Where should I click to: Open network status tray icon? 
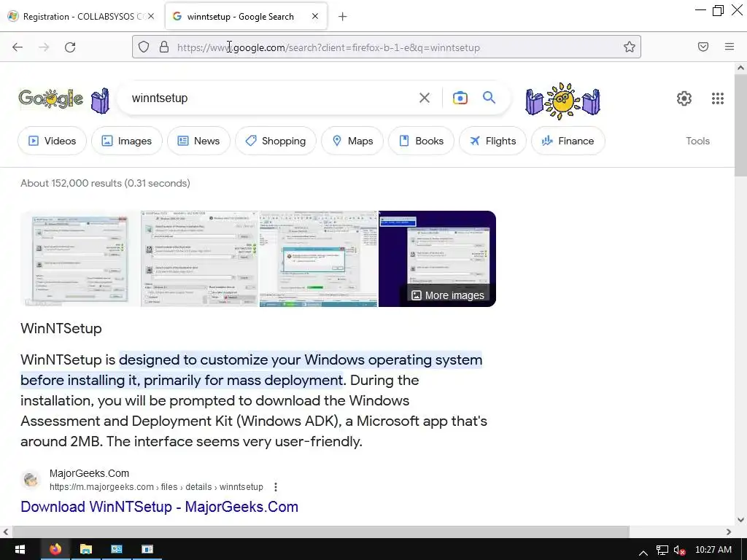662,551
